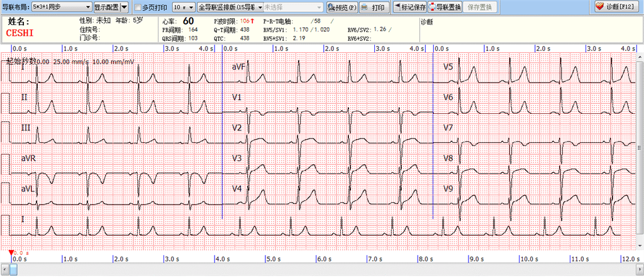Click the red start marker triangle on timeline
The image size is (644, 277).
(11, 252)
